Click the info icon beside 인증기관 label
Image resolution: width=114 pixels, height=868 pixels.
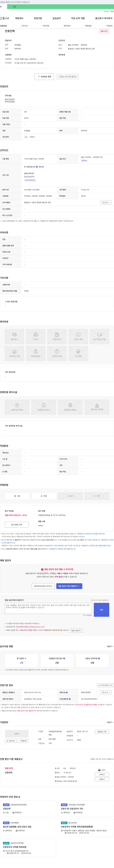coord(67,693)
